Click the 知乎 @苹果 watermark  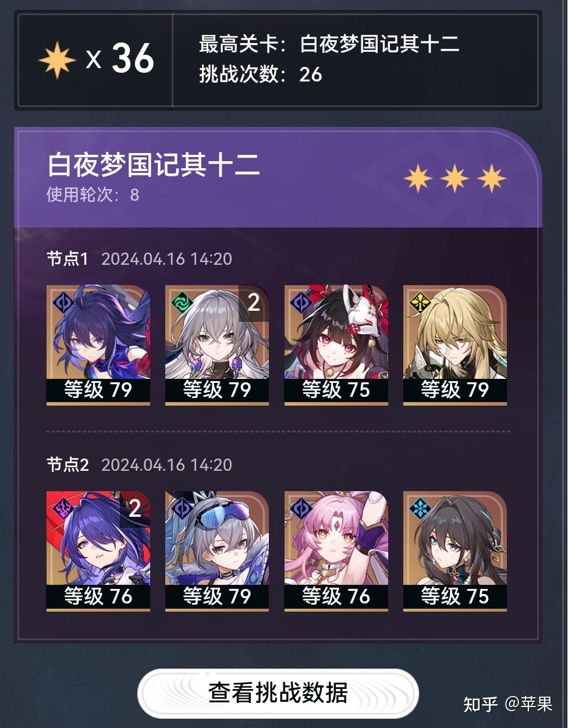pyautogui.click(x=507, y=704)
